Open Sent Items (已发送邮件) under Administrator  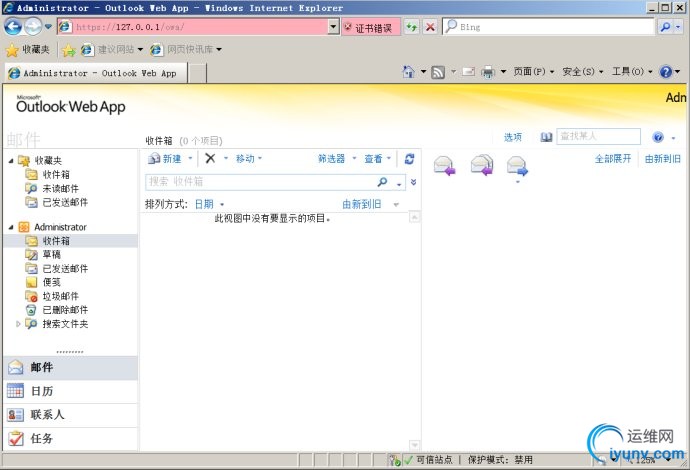(x=65, y=269)
